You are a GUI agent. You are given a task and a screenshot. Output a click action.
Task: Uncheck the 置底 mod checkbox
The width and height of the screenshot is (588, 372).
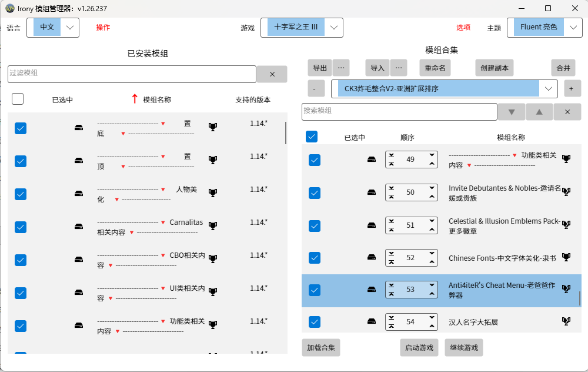point(21,128)
